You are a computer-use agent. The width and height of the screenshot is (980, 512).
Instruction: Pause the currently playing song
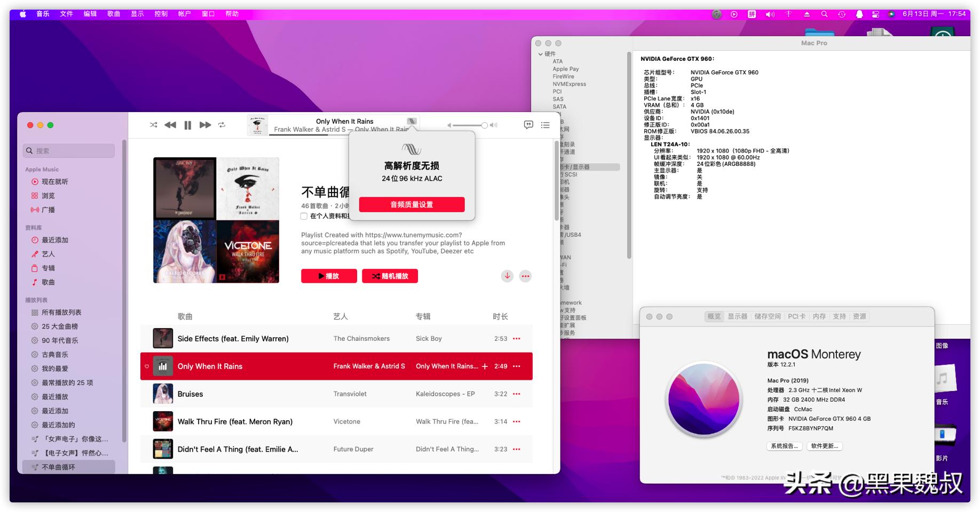[x=187, y=125]
